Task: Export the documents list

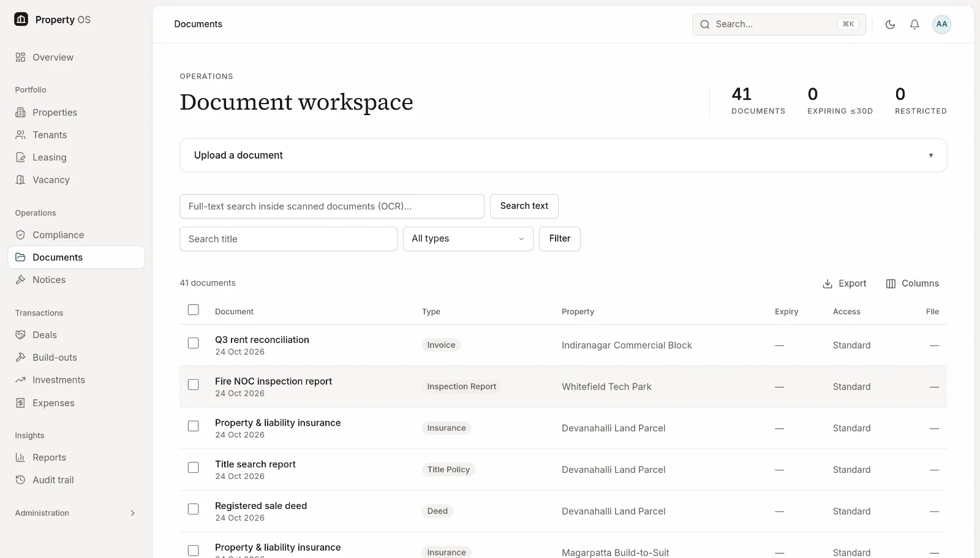Action: tap(844, 284)
